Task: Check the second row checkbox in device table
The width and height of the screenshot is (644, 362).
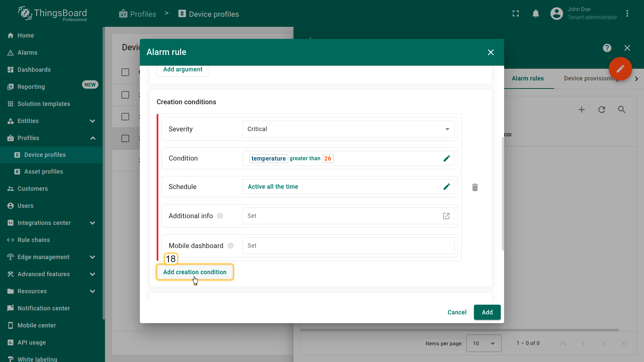Action: click(x=125, y=95)
